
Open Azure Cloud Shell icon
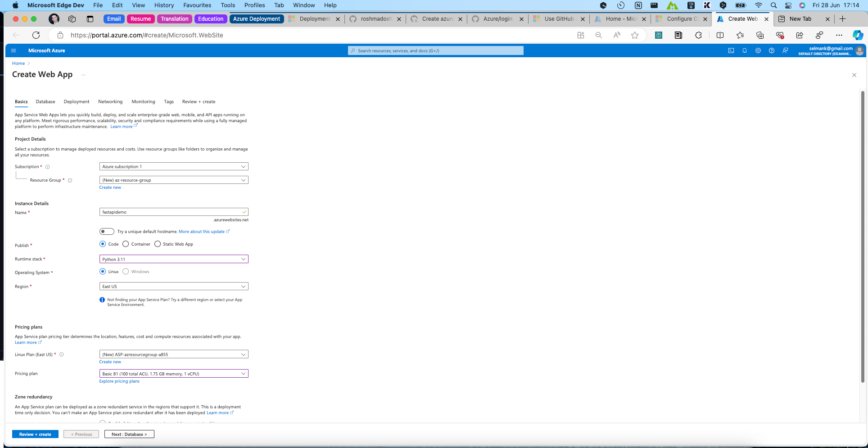pyautogui.click(x=731, y=50)
